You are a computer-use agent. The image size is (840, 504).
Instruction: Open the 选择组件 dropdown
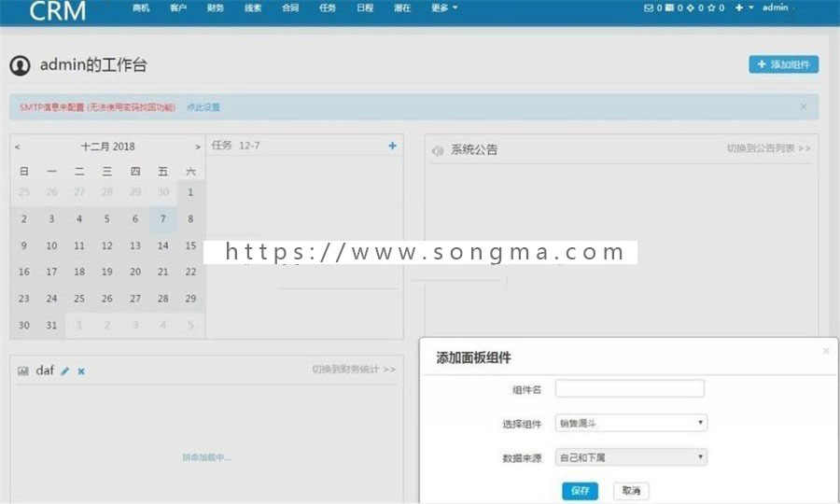[x=631, y=423]
